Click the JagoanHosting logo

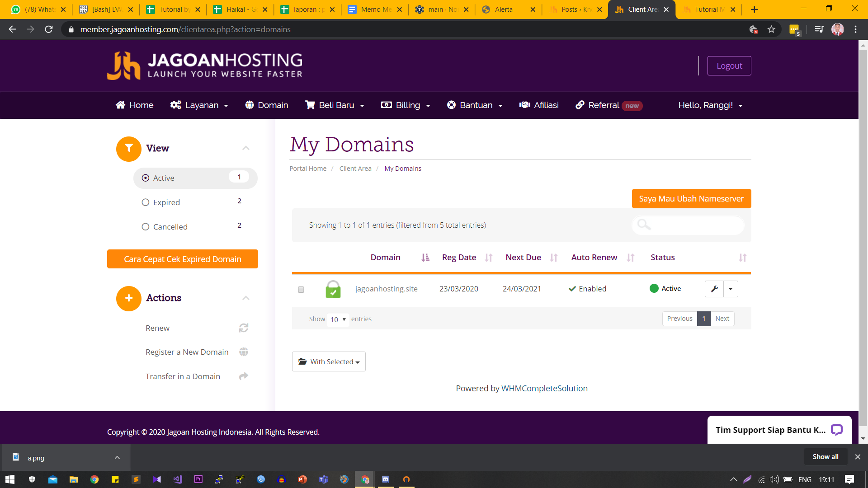[205, 66]
